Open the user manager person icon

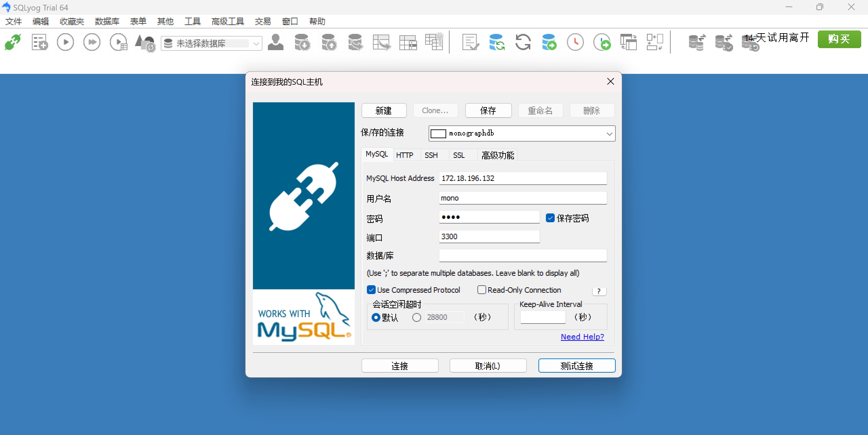[x=276, y=43]
